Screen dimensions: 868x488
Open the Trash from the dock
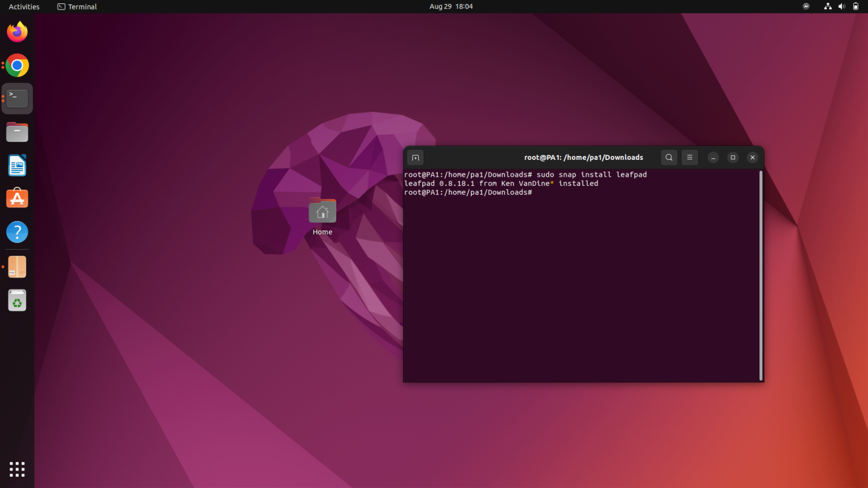(x=17, y=300)
